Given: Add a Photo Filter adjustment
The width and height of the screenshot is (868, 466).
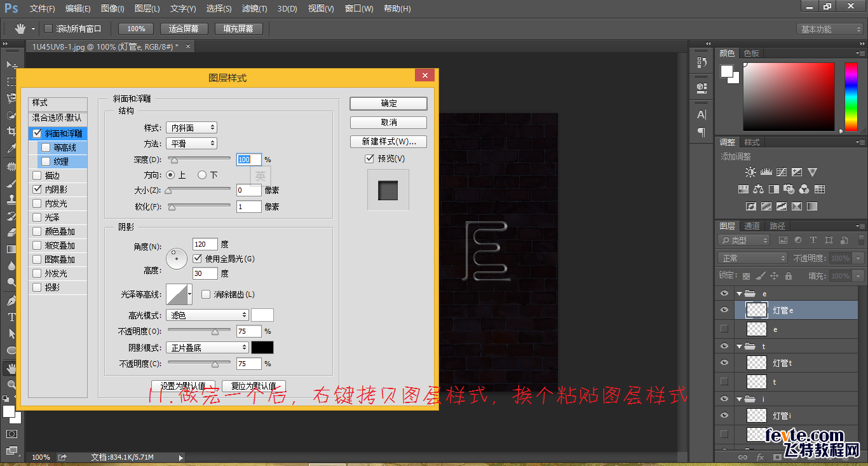Looking at the screenshot, I should coord(789,189).
